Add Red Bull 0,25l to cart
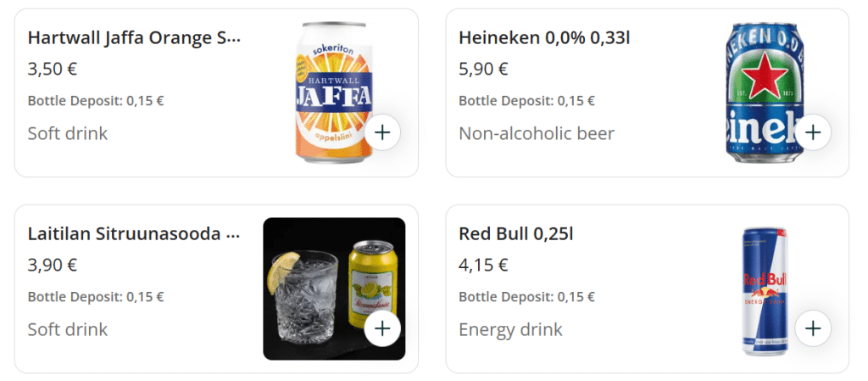Image resolution: width=868 pixels, height=381 pixels. pyautogui.click(x=813, y=328)
